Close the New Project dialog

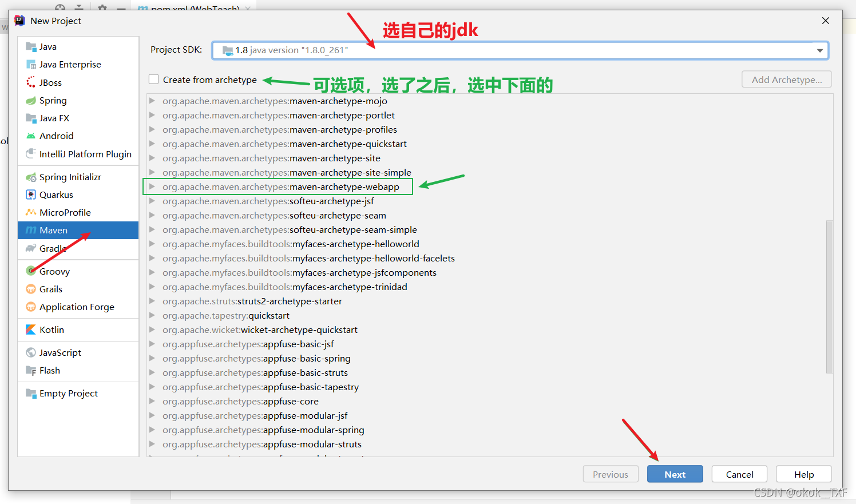pos(826,21)
